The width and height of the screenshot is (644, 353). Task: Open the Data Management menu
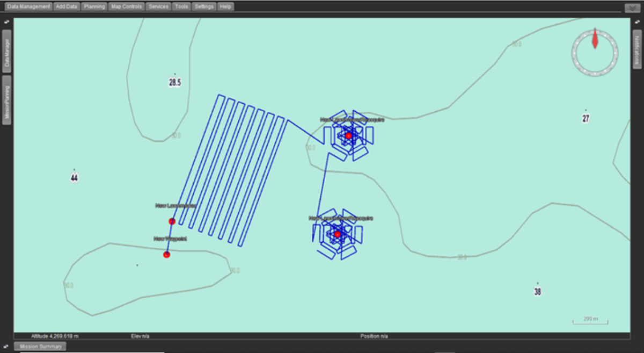(x=29, y=6)
